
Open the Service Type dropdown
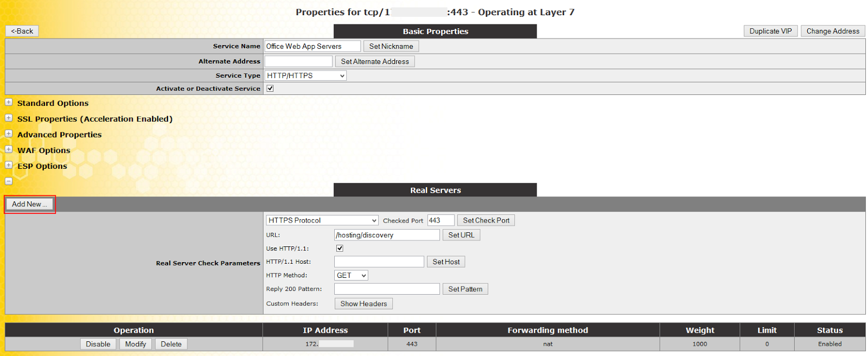[x=305, y=76]
